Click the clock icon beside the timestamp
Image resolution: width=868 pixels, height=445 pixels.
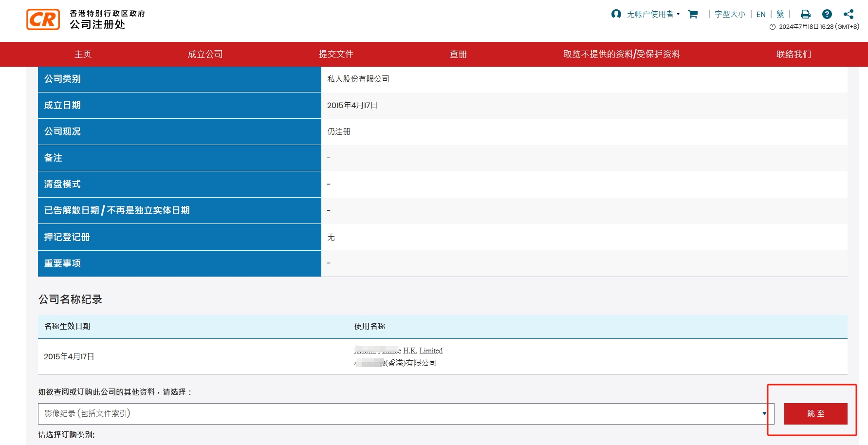[773, 27]
